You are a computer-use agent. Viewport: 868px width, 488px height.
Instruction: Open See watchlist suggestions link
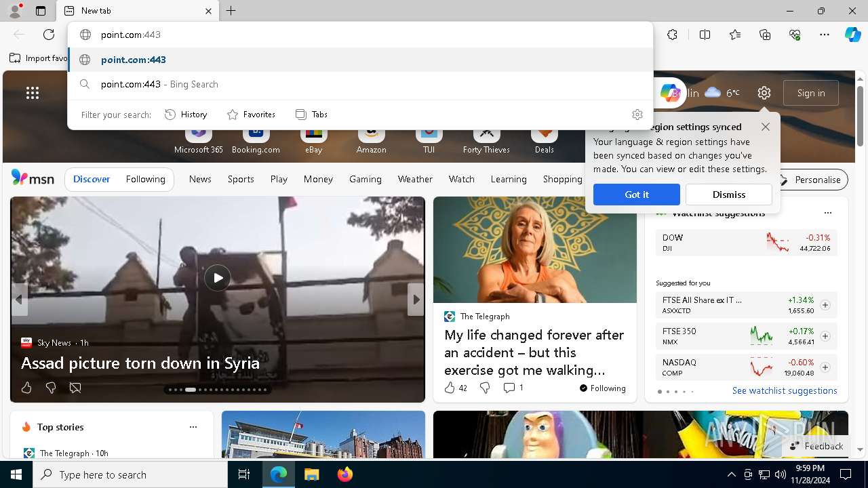pyautogui.click(x=785, y=390)
